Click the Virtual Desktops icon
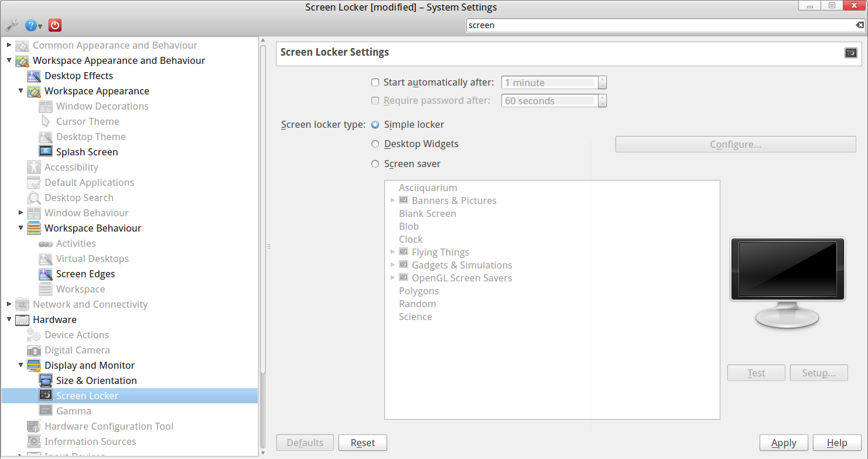Viewport: 868px width, 459px height. click(46, 259)
